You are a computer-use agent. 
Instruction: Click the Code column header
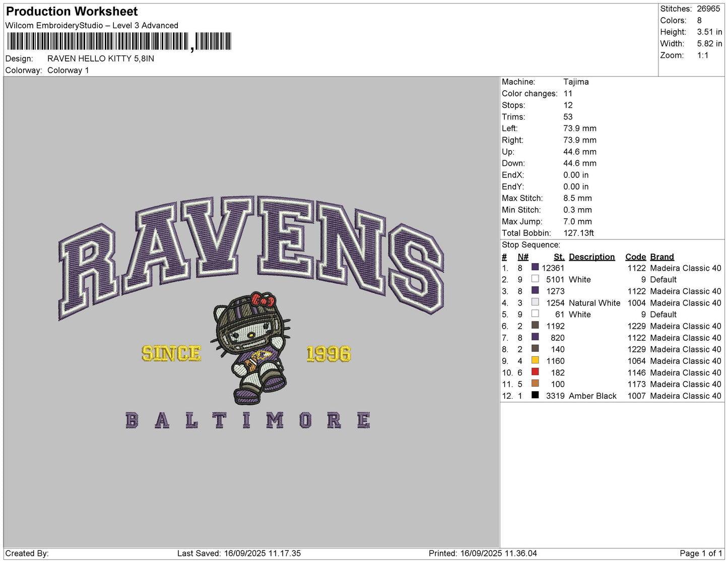(x=635, y=257)
